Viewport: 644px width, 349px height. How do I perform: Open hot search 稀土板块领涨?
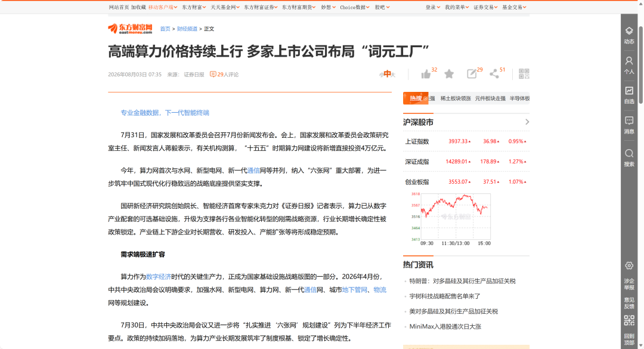(x=456, y=98)
